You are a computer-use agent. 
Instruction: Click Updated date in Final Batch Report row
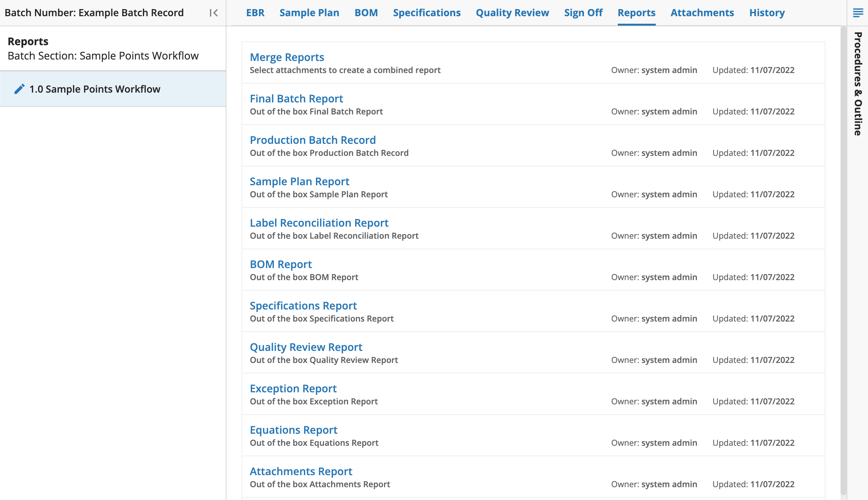753,111
